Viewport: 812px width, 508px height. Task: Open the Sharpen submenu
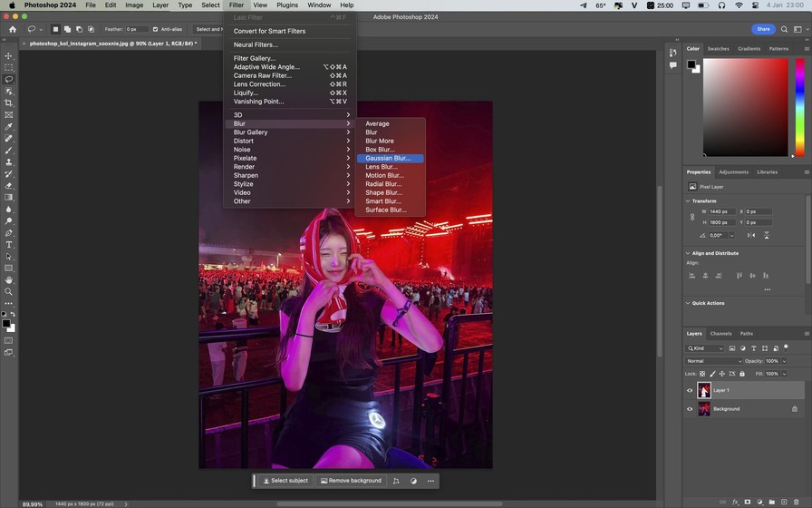coord(290,176)
